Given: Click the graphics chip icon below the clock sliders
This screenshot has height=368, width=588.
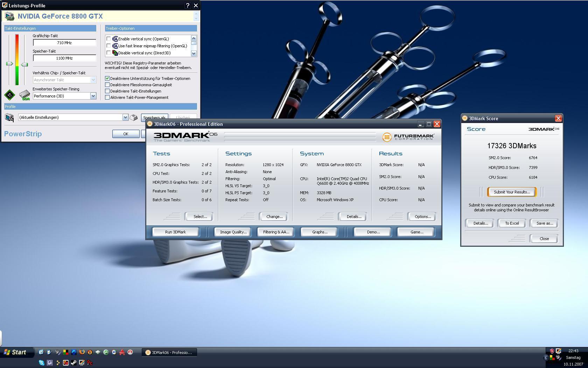Looking at the screenshot, I should point(9,95).
